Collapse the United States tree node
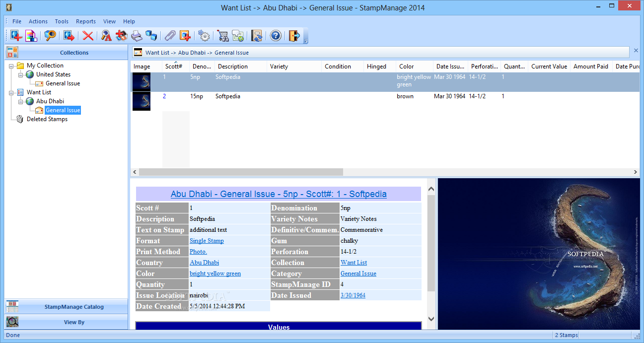Viewport: 644px width, 343px height. pos(21,74)
